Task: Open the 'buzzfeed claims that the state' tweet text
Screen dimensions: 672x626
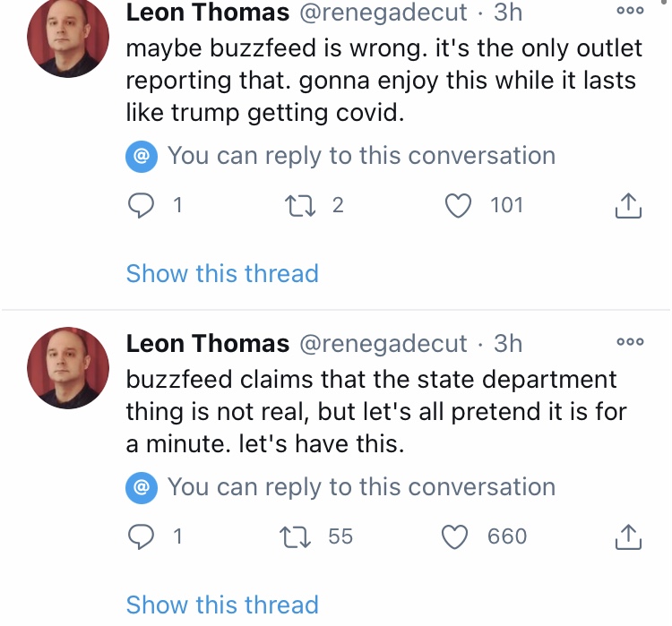Action: tap(376, 411)
